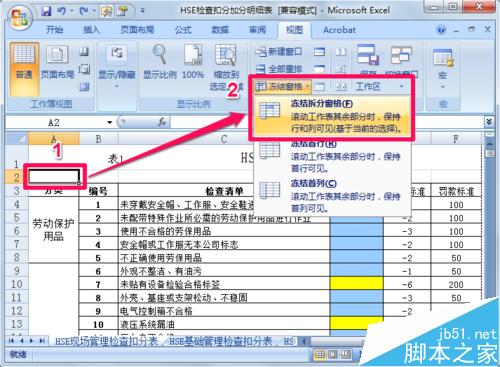Go to first sheet navigation arrow
Screen dimensions: 500x367
pos(11,341)
